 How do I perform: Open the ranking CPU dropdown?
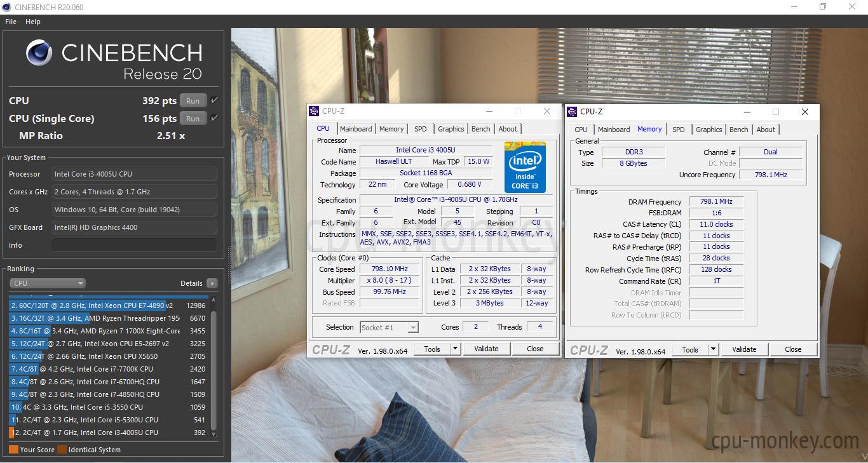[48, 283]
